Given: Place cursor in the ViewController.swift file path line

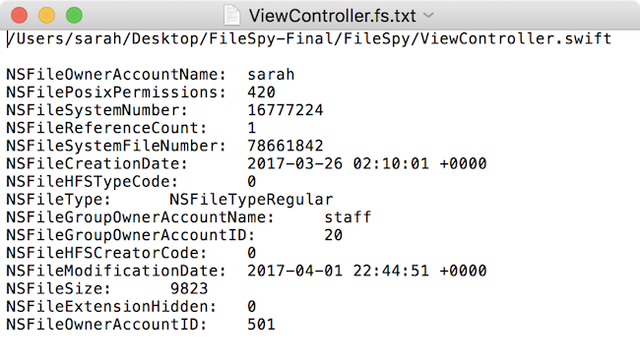Looking at the screenshot, I should [x=309, y=39].
